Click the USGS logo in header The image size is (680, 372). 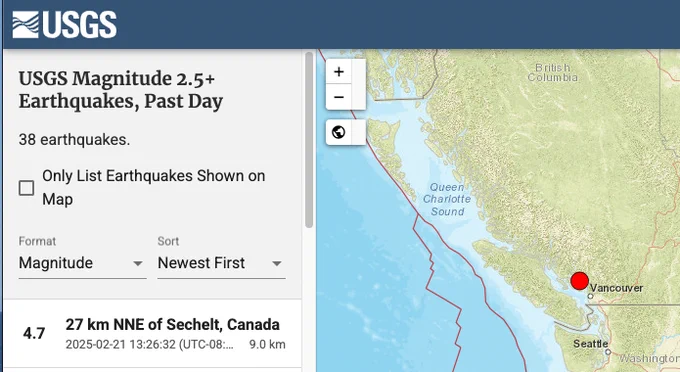pyautogui.click(x=65, y=25)
